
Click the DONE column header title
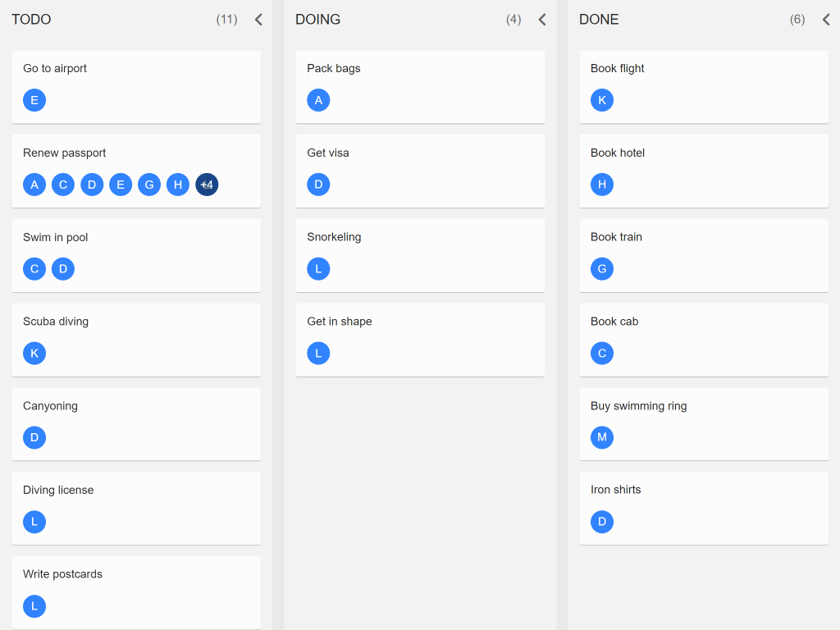click(x=599, y=20)
